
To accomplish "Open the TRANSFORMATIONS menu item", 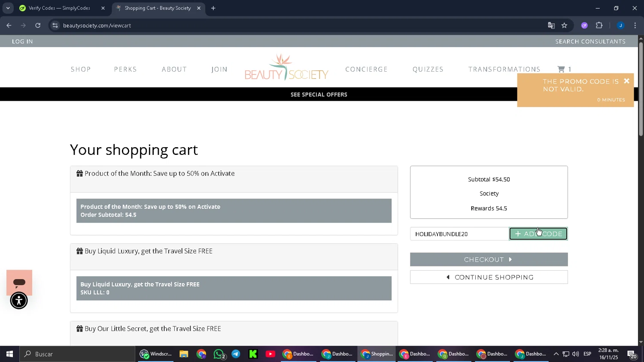I will click(504, 69).
